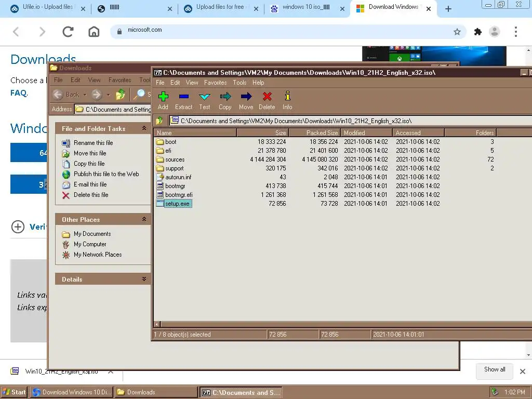Image resolution: width=532 pixels, height=399 pixels.
Task: Open the downloaded ISO item options chevron
Action: point(111,371)
